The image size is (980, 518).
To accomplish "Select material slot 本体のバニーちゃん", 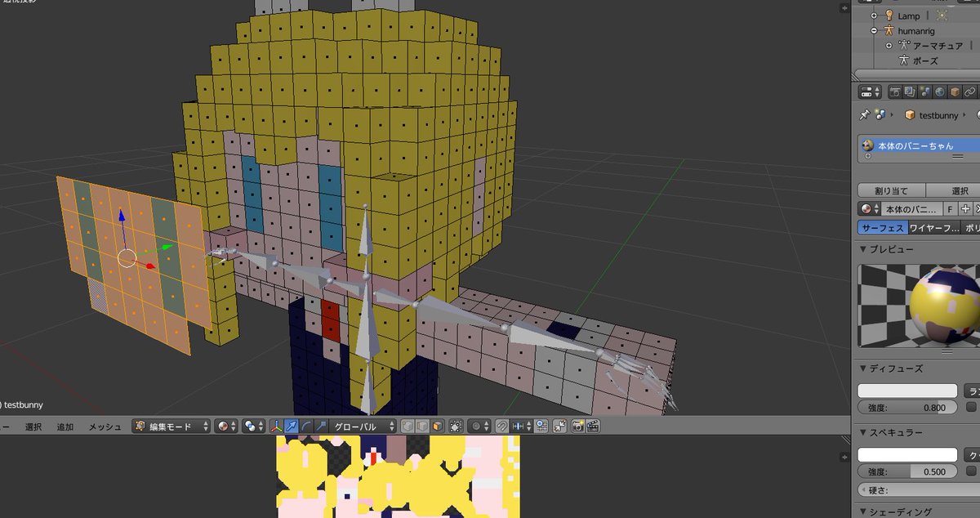I will tap(919, 145).
